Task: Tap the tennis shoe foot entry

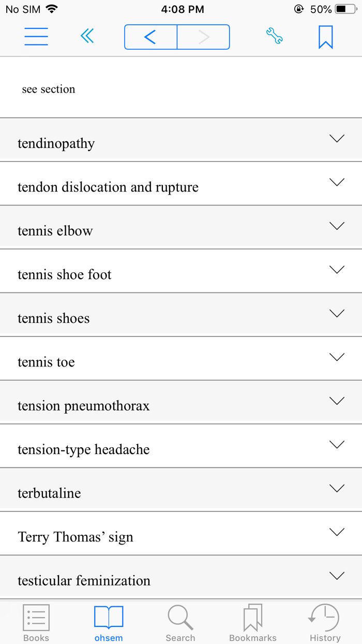Action: pyautogui.click(x=65, y=274)
